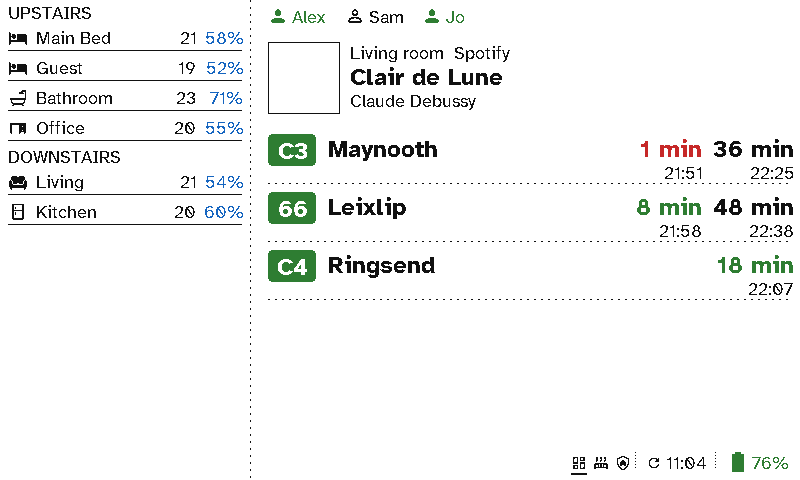The image size is (800, 480).
Task: Select the Main Bed bed icon
Action: pyautogui.click(x=18, y=38)
